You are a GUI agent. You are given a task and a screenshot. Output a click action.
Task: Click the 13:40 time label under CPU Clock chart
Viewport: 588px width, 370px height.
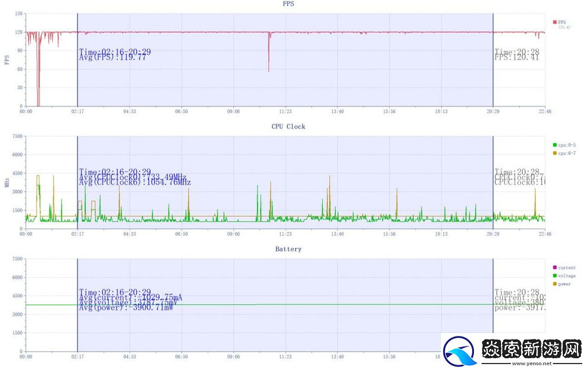click(338, 234)
